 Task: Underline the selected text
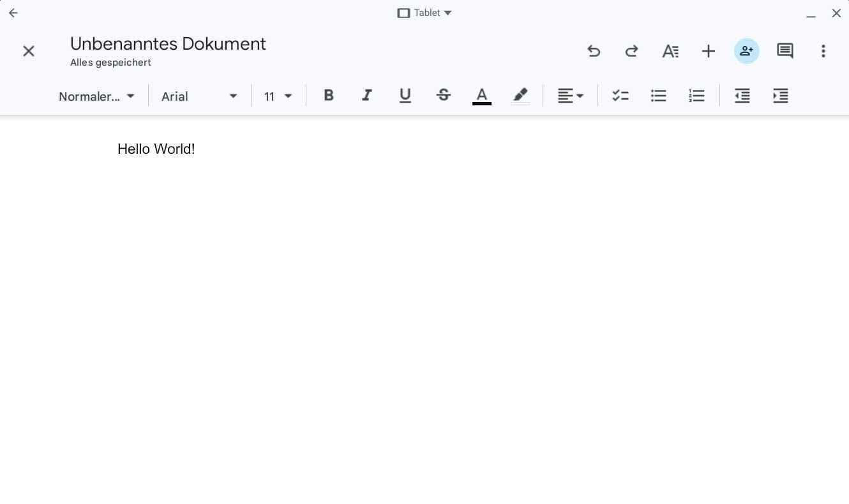pos(405,96)
